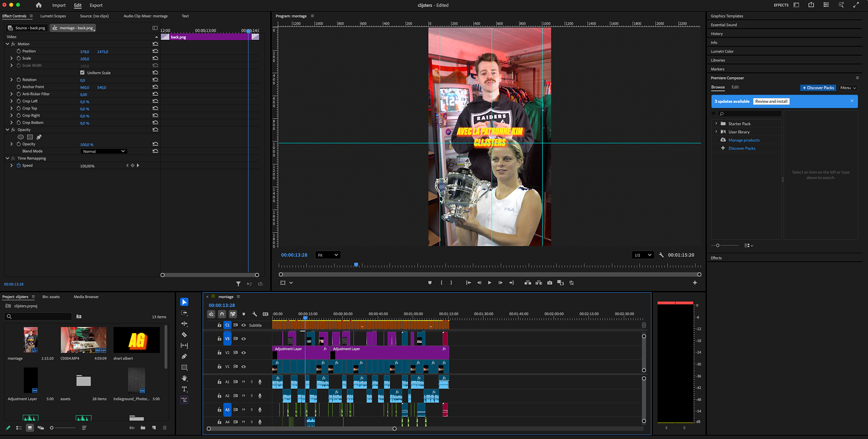
Task: Select the Slip tool
Action: point(184,345)
